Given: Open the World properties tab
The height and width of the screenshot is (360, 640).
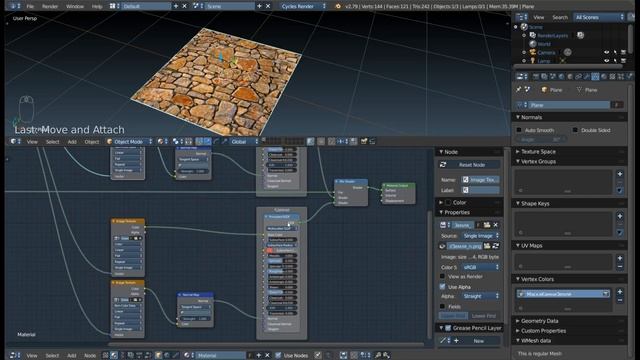Looking at the screenshot, I should (561, 76).
